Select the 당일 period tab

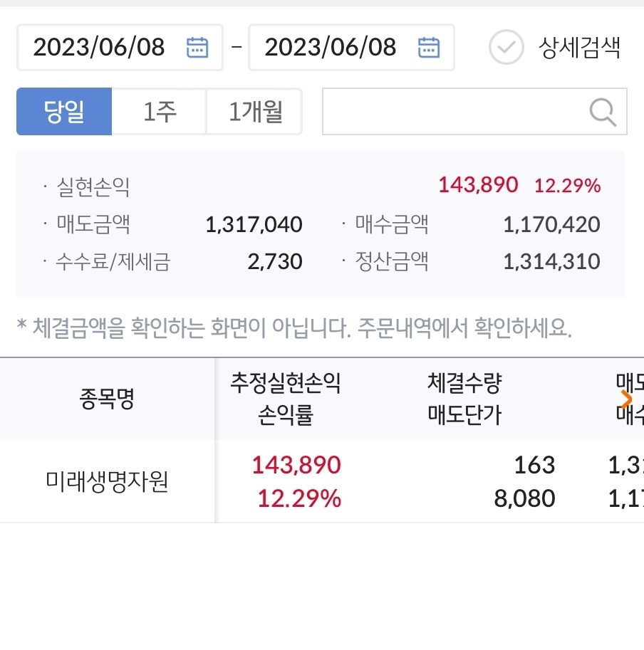(x=64, y=112)
